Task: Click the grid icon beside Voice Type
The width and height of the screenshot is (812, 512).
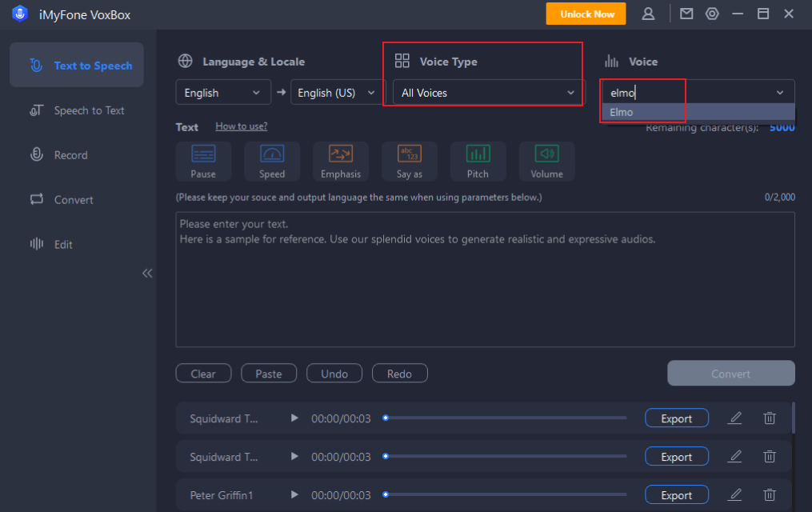Action: [x=402, y=61]
